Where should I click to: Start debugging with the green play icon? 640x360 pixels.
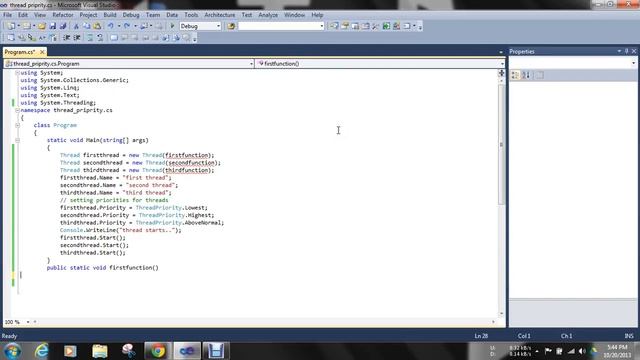[x=172, y=26]
